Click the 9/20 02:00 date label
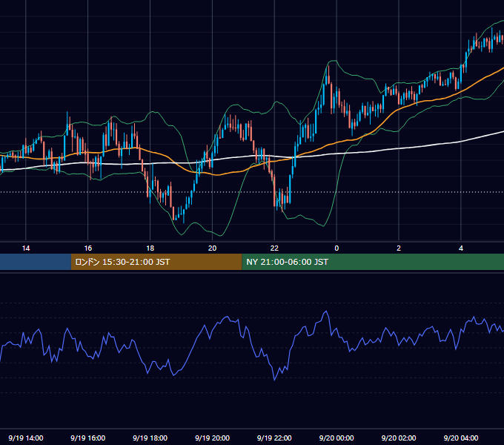The image size is (504, 445). click(x=399, y=438)
